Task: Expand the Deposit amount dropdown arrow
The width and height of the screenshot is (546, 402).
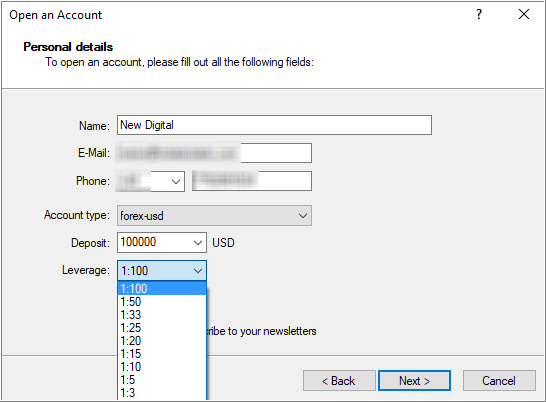Action: 198,242
